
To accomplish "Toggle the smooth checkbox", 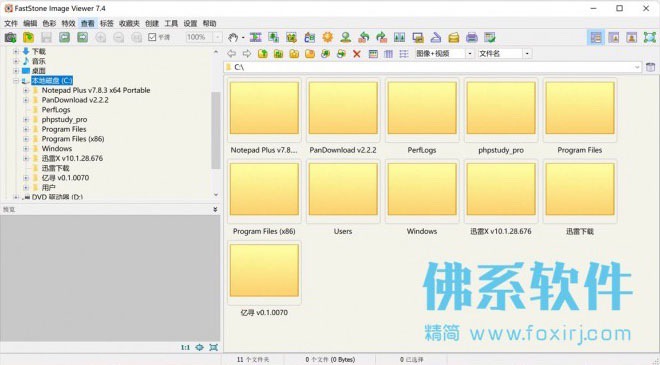I will [x=152, y=37].
